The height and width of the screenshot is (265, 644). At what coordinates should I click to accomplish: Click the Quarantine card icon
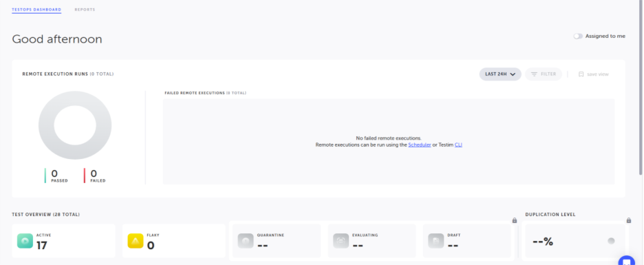(x=246, y=241)
